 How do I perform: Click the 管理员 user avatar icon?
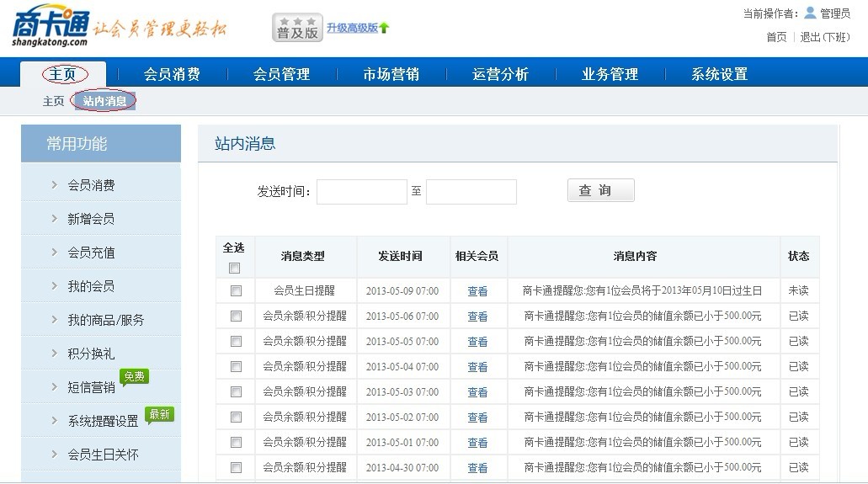[x=810, y=13]
